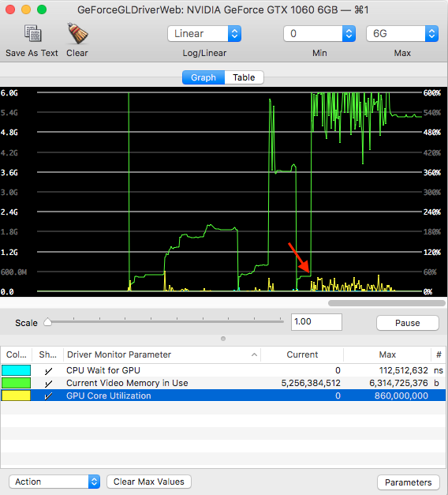Switch to the Graph tab
This screenshot has width=448, height=495.
203,77
